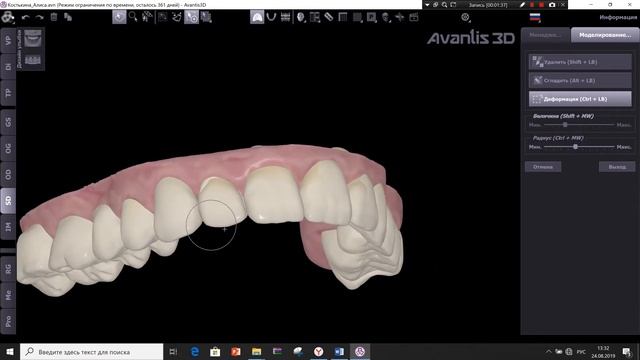Switch to the TP module tab
This screenshot has width=640, height=360.
click(8, 93)
